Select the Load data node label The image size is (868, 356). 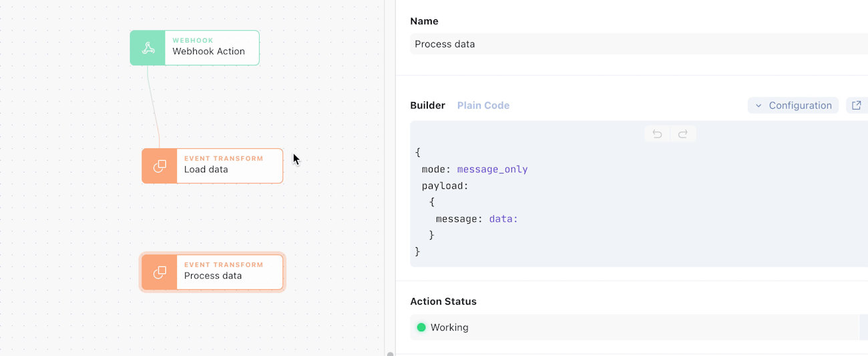coord(206,170)
